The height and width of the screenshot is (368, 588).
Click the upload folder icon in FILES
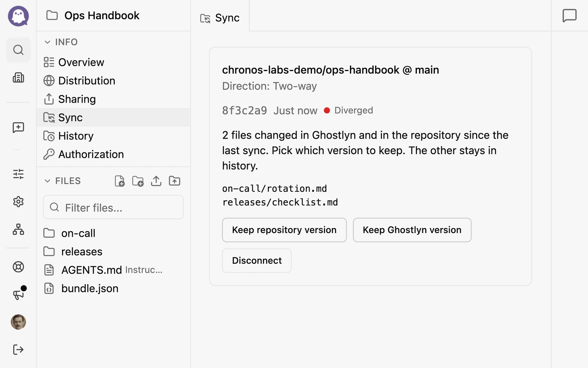[x=174, y=181]
